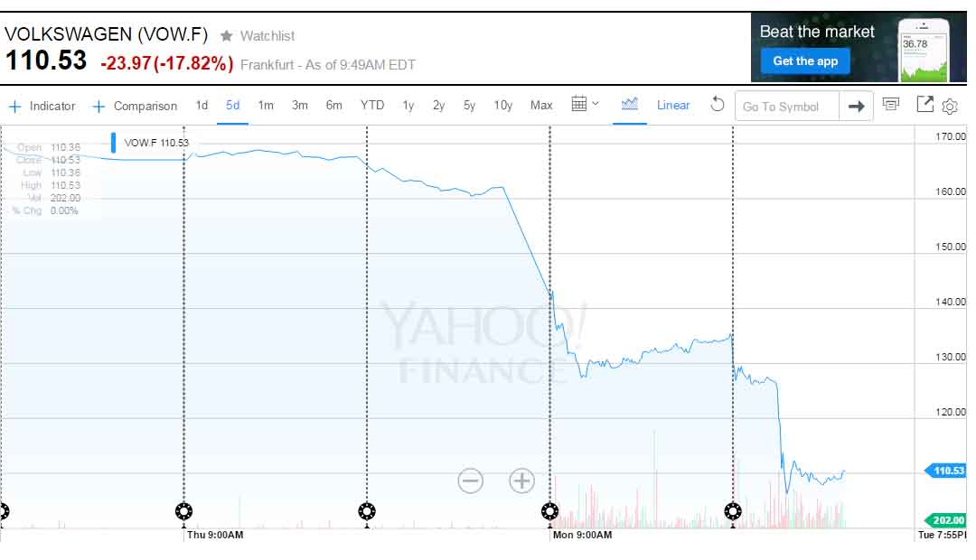Pop out the chart in new window

coord(924,105)
